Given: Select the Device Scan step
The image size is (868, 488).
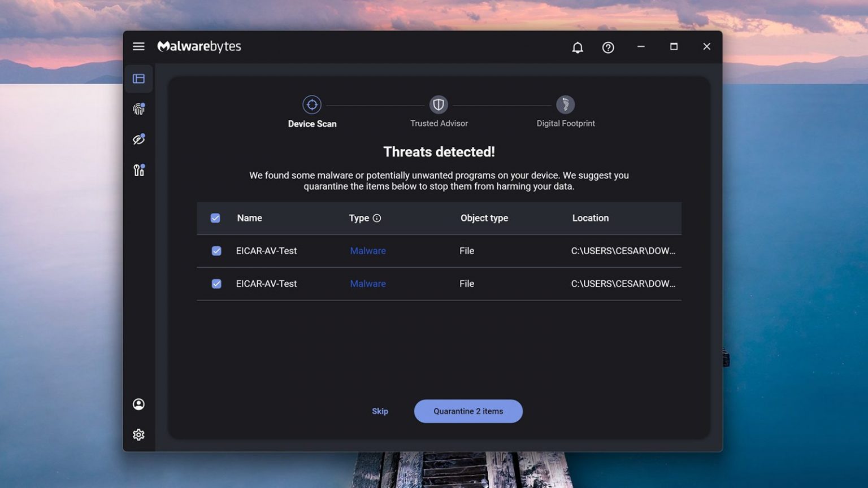Looking at the screenshot, I should [x=312, y=105].
